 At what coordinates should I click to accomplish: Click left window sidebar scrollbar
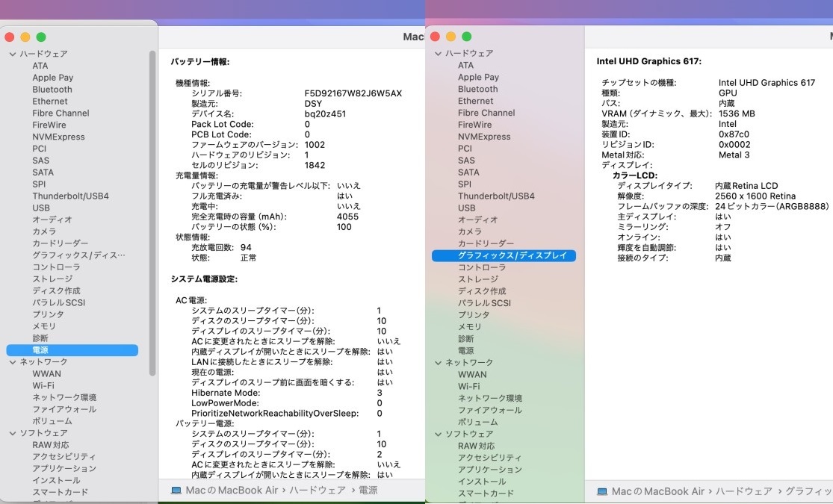click(152, 213)
